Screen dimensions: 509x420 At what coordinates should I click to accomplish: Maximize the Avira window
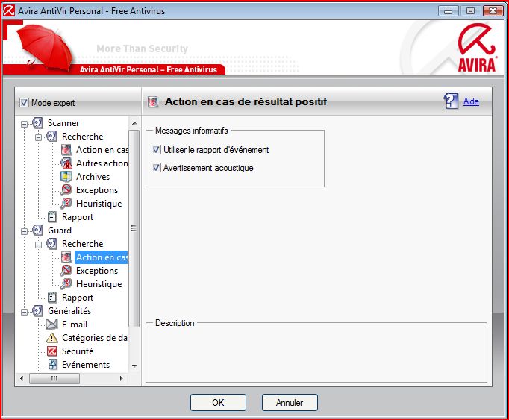pyautogui.click(x=470, y=10)
